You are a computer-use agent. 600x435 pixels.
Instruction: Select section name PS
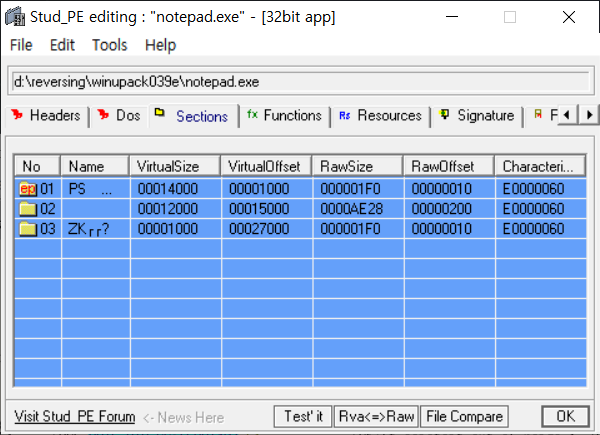[90, 189]
